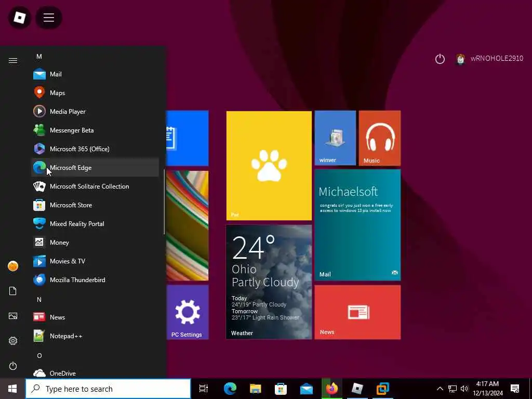
Task: Open the clock showing 4:17 AM
Action: click(x=487, y=389)
